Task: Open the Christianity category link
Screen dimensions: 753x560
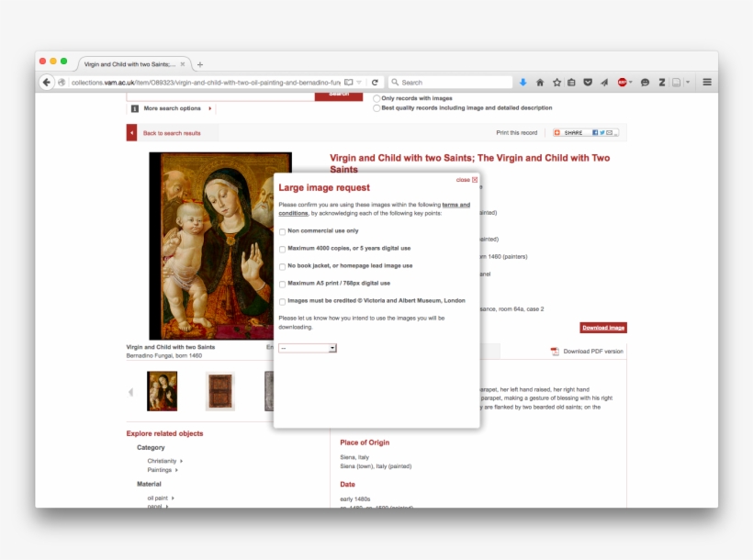Action: 162,461
